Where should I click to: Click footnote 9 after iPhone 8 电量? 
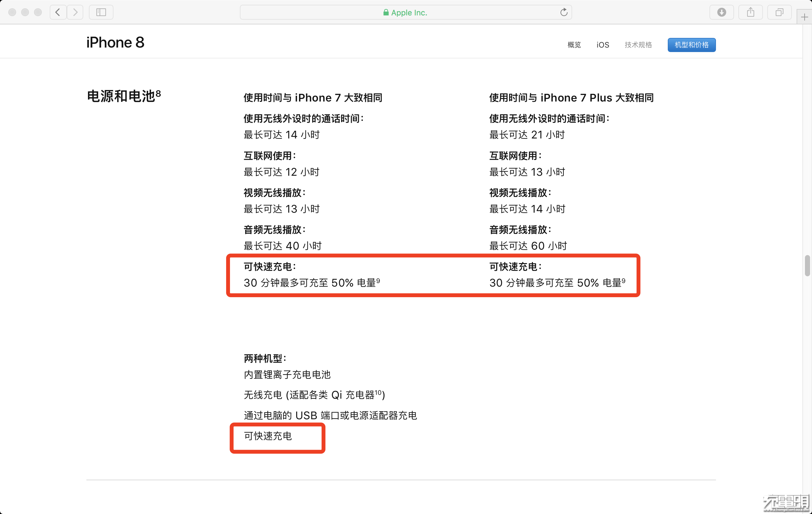coord(378,280)
